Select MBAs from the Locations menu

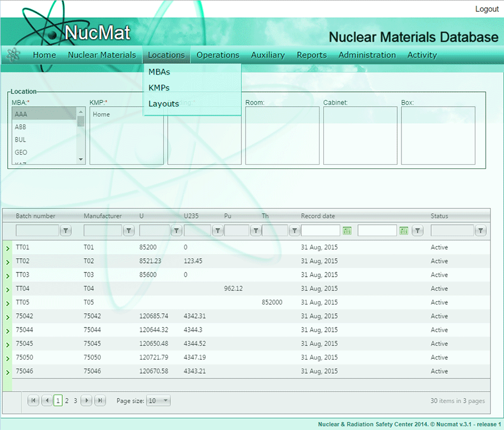coord(160,72)
